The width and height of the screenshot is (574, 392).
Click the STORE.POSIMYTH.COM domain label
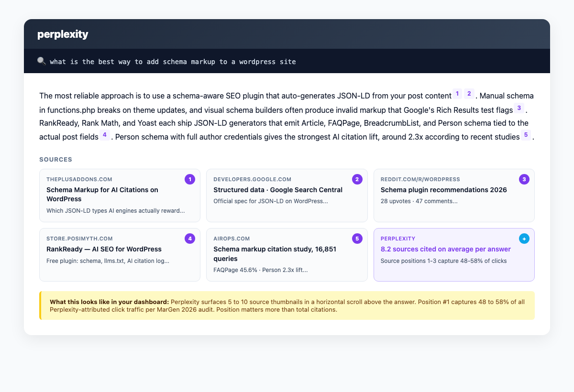(79, 239)
